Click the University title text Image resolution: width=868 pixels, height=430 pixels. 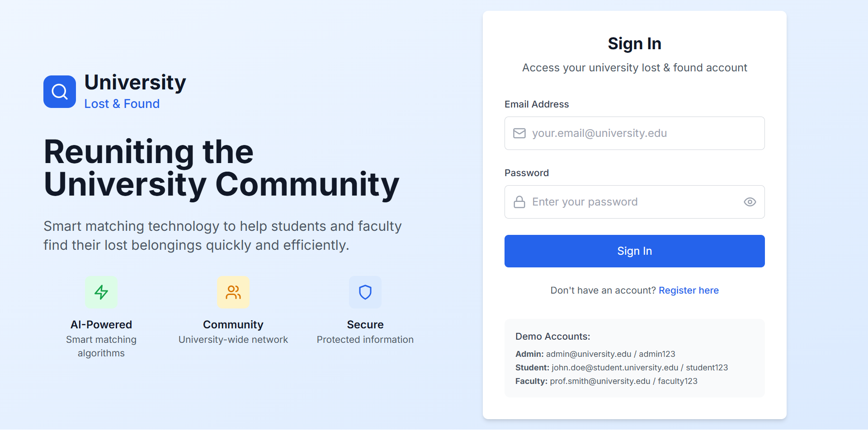135,83
